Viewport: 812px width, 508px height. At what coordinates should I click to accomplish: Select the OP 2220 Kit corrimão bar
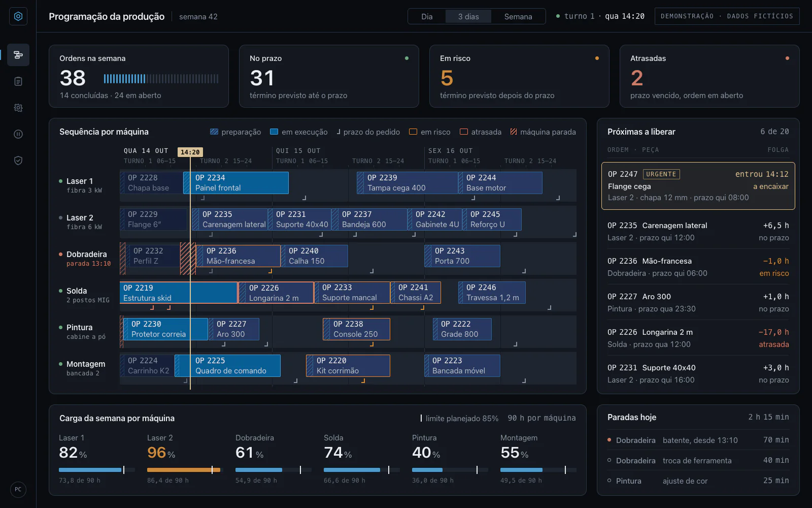(x=348, y=366)
